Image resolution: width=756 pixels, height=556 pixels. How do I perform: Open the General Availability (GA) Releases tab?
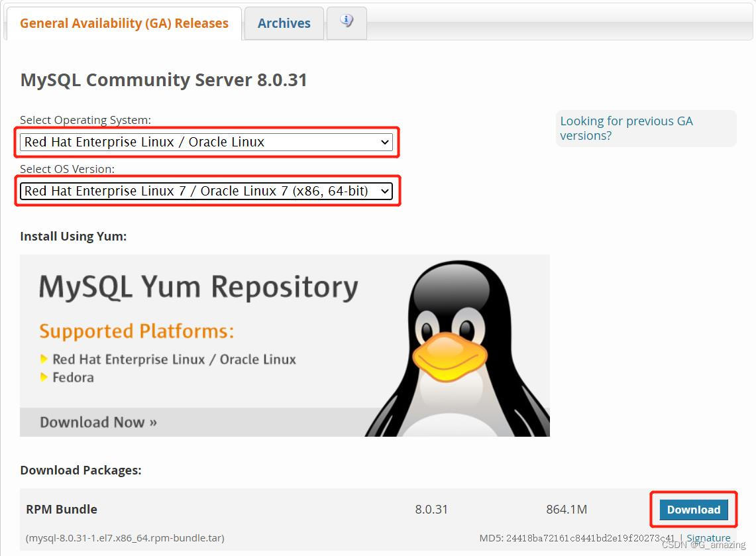(124, 23)
